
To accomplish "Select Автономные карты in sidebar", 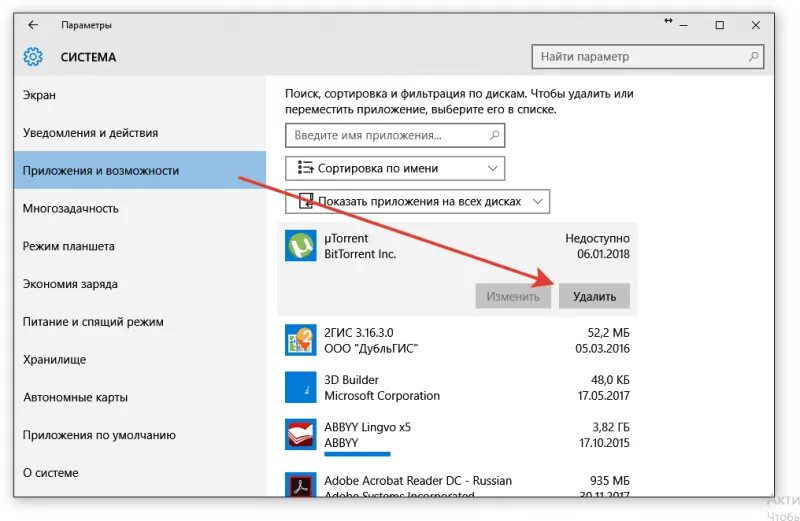I will tap(140, 397).
